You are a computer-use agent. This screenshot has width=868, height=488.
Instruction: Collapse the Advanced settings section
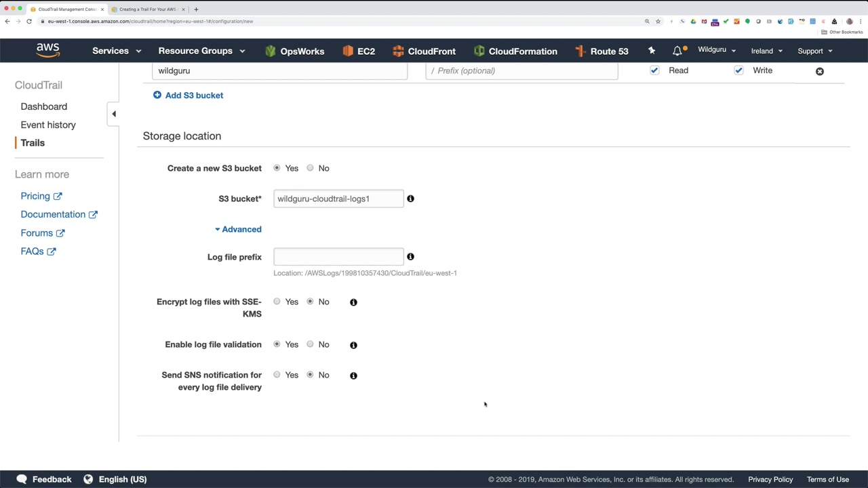(x=238, y=229)
